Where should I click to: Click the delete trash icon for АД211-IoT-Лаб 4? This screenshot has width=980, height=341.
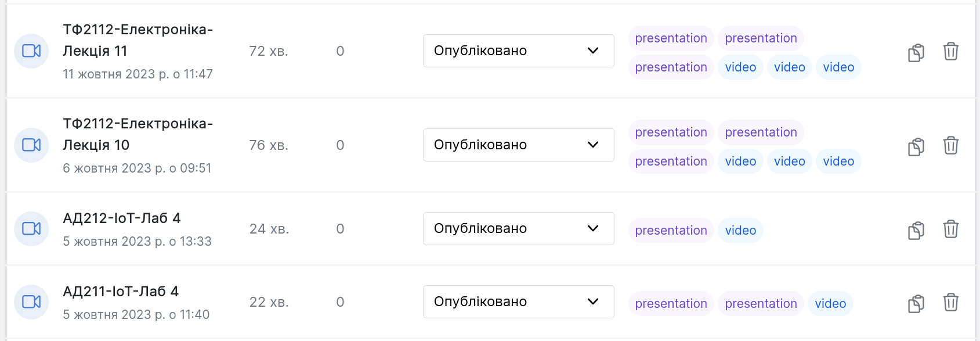click(951, 301)
